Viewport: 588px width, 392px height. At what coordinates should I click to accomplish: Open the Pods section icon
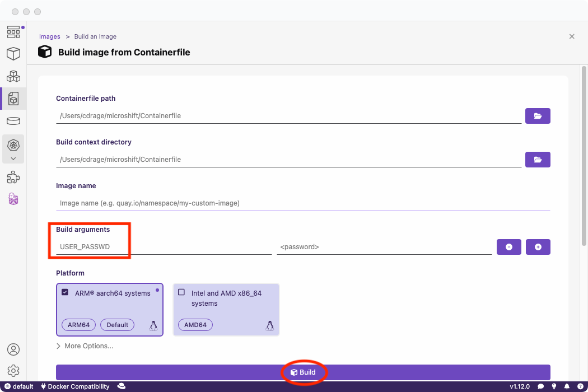(x=13, y=76)
